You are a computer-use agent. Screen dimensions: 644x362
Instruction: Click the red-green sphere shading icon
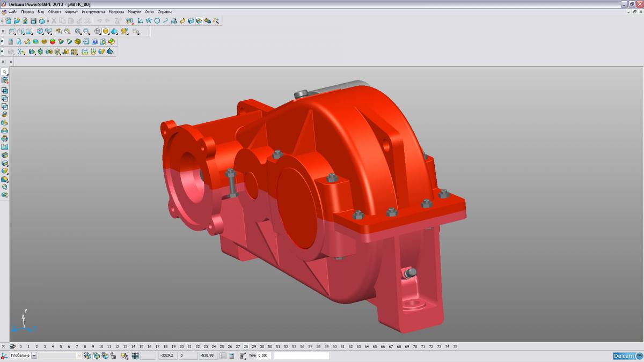(x=53, y=41)
